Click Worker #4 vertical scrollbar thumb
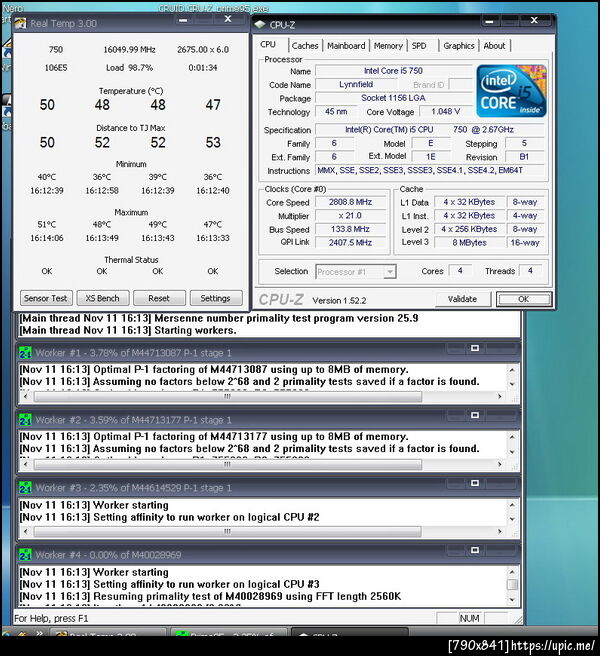This screenshot has width=600, height=656. coord(512,584)
